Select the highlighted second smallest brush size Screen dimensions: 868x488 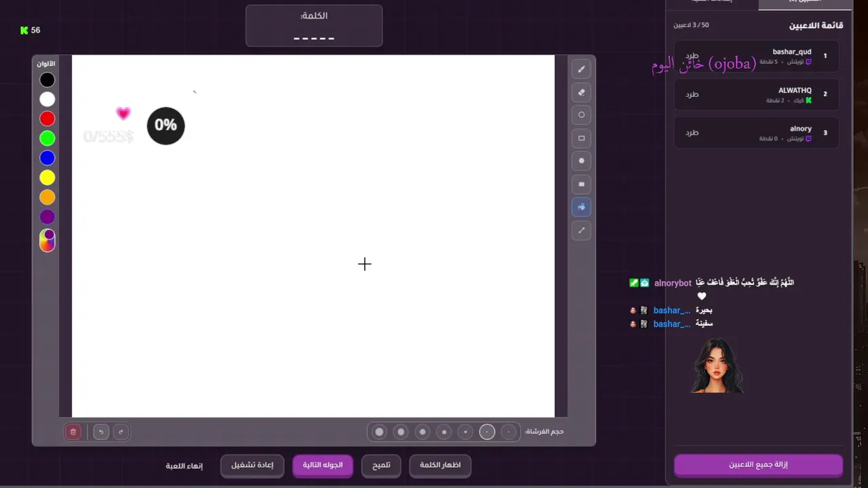pos(487,432)
